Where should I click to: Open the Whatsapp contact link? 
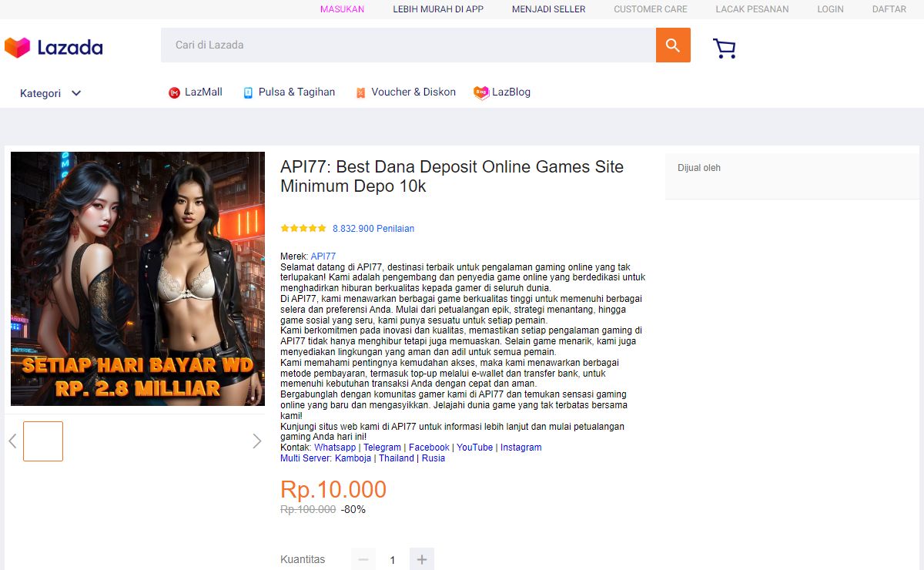(x=335, y=448)
